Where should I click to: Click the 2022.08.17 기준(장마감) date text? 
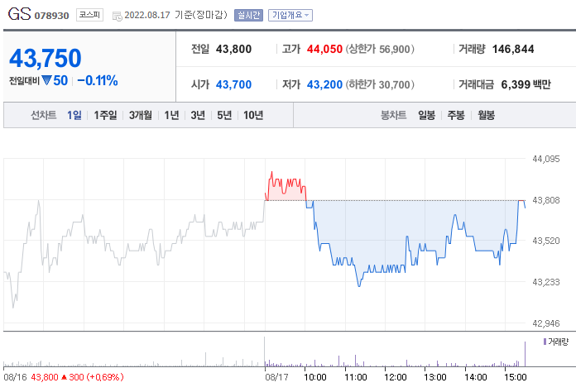pyautogui.click(x=175, y=15)
